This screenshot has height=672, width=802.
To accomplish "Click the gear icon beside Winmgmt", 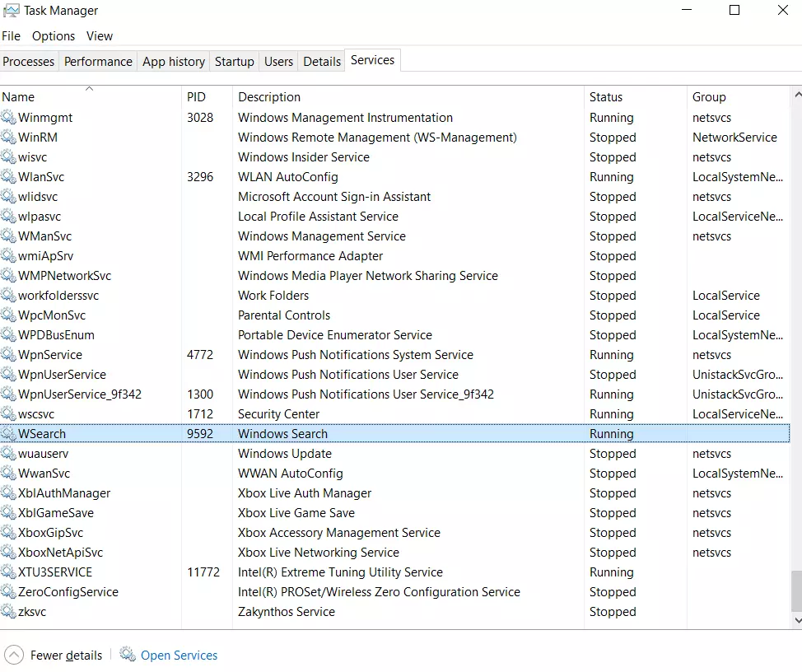I will (x=8, y=118).
